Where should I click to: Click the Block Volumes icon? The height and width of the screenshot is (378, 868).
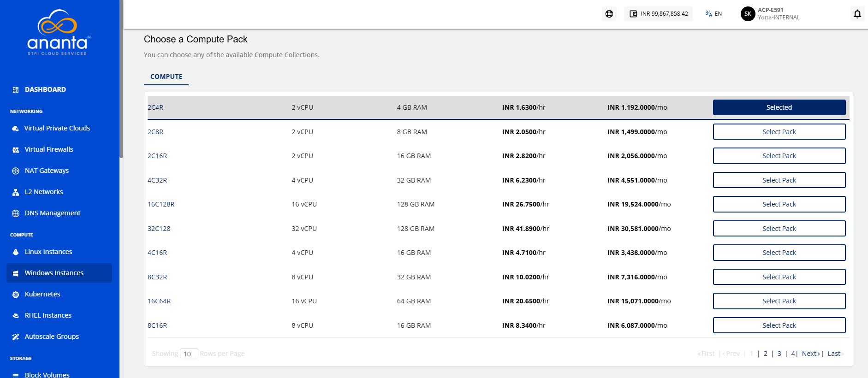tap(16, 375)
